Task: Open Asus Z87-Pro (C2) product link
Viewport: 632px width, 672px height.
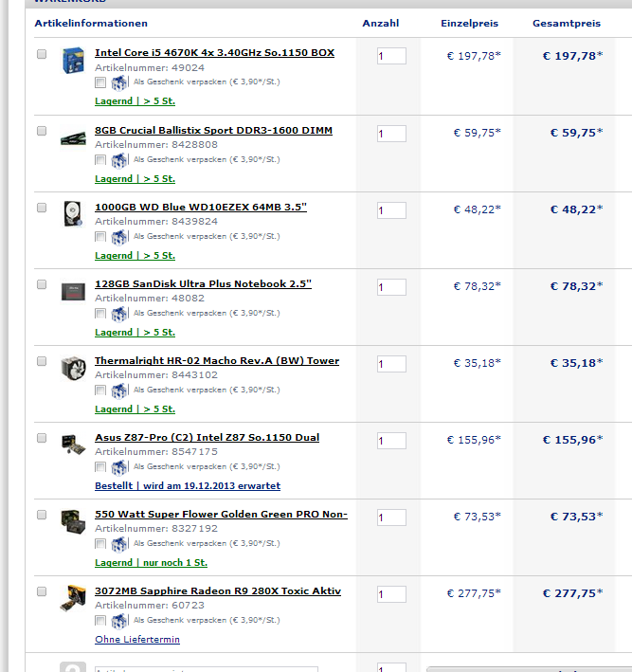Action: (x=207, y=437)
